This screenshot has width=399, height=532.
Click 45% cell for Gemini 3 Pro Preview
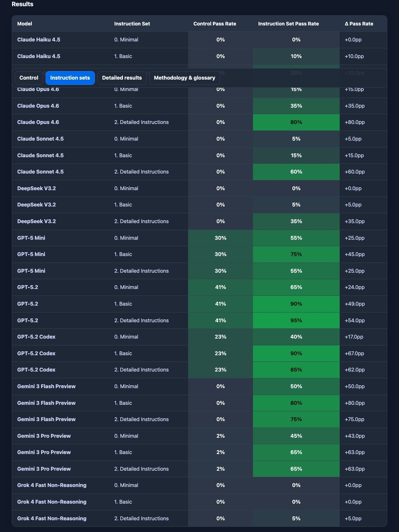296,436
